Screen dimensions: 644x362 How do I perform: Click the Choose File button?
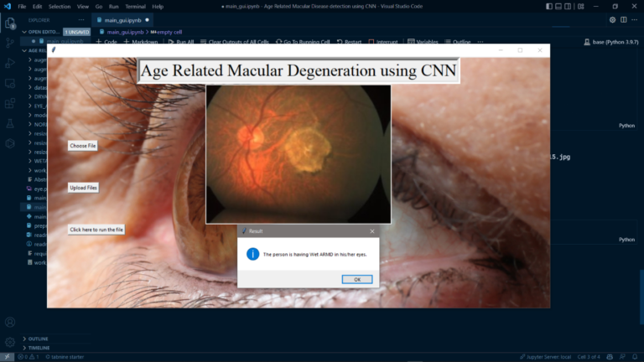tap(82, 146)
